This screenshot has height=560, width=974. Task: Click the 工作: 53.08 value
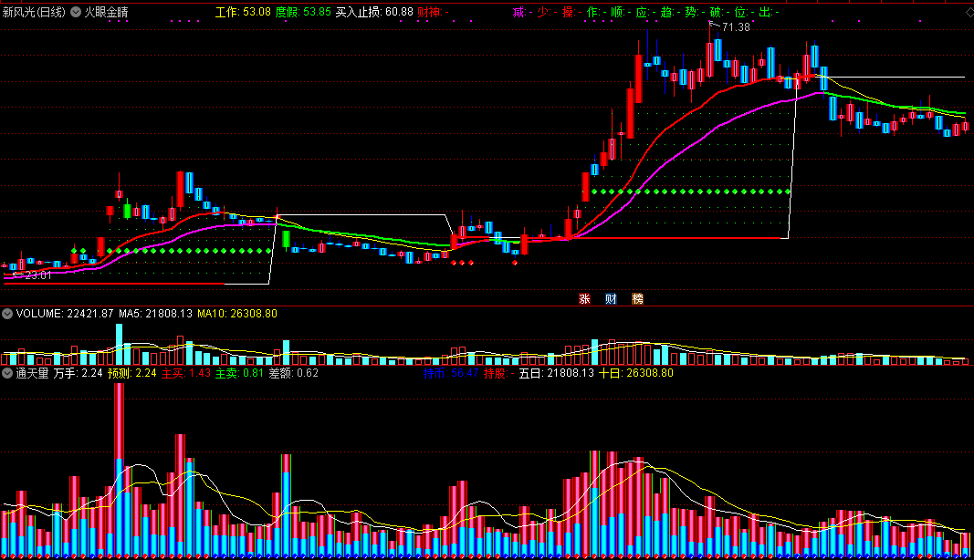[243, 12]
